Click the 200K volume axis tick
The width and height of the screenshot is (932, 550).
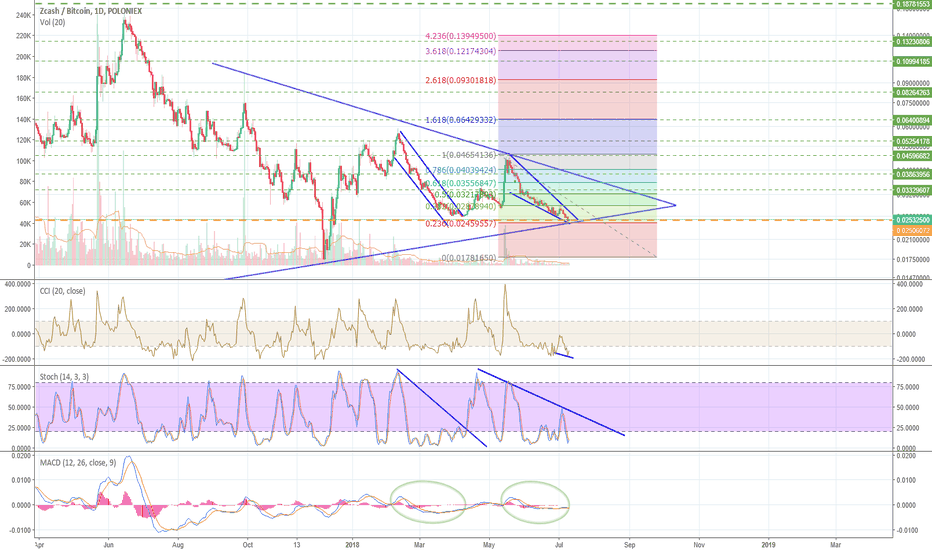coord(23,57)
